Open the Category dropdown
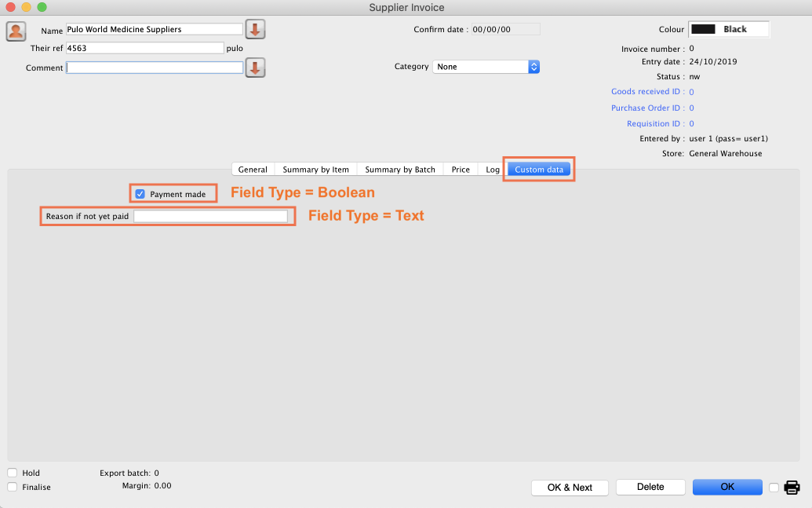Image resolution: width=812 pixels, height=508 pixels. [486, 67]
